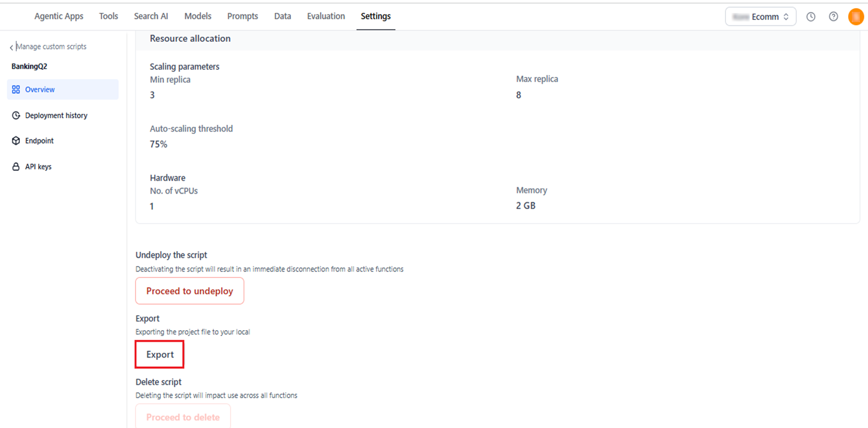
Task: Open the history clock icon in header
Action: pyautogui.click(x=810, y=17)
